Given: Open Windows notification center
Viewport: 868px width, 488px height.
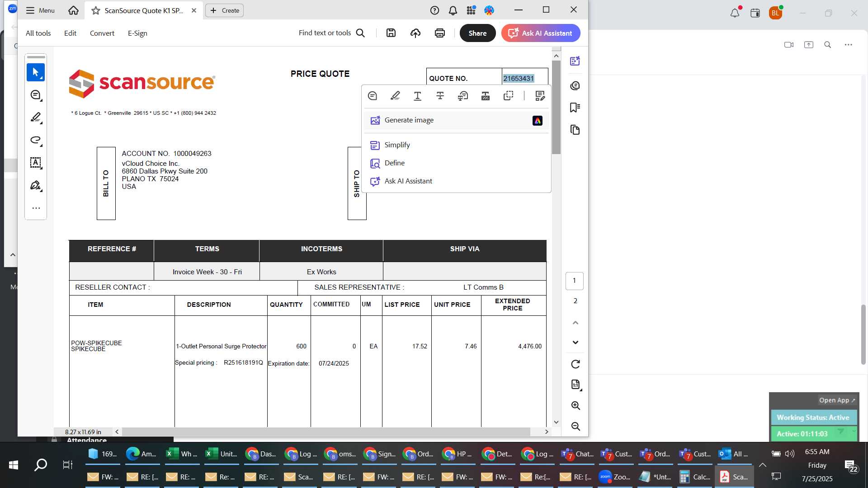Looking at the screenshot, I should [851, 466].
